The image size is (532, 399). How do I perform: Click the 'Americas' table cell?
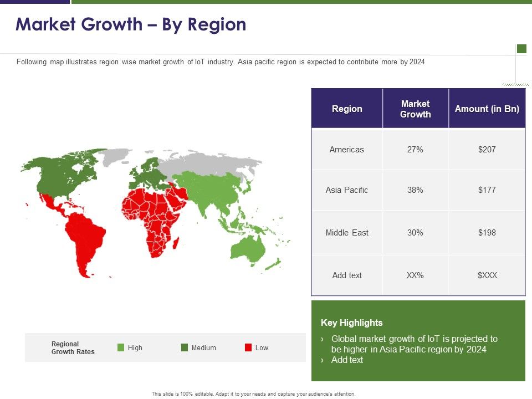(x=347, y=149)
